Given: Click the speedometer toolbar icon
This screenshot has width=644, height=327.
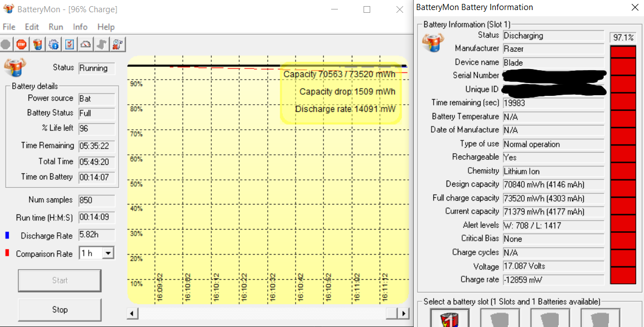Looking at the screenshot, I should click(x=85, y=44).
